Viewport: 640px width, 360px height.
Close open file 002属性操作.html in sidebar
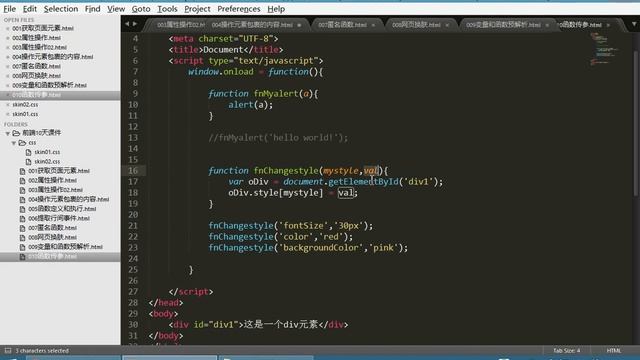pos(7,38)
